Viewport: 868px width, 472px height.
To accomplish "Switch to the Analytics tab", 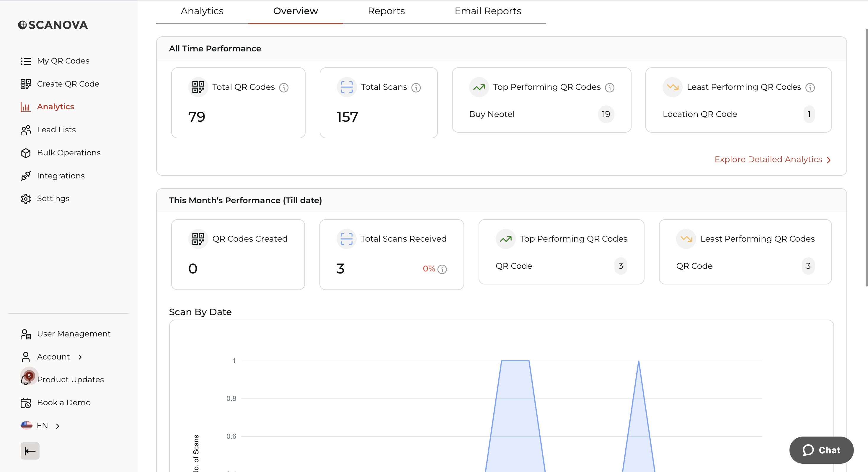I will [x=202, y=11].
